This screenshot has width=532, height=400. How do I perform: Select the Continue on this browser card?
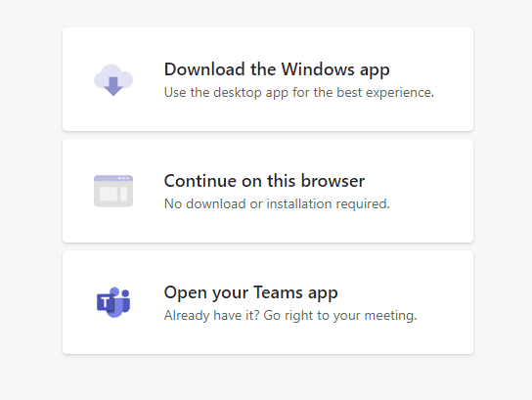(x=268, y=191)
